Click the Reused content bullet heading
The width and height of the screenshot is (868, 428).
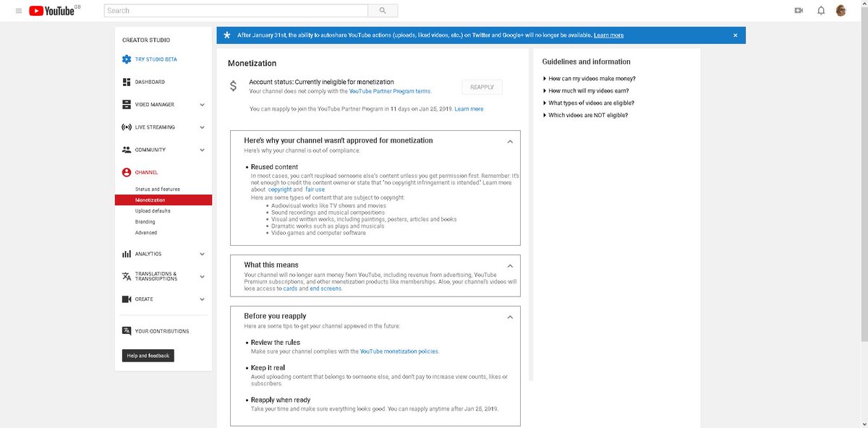(274, 167)
